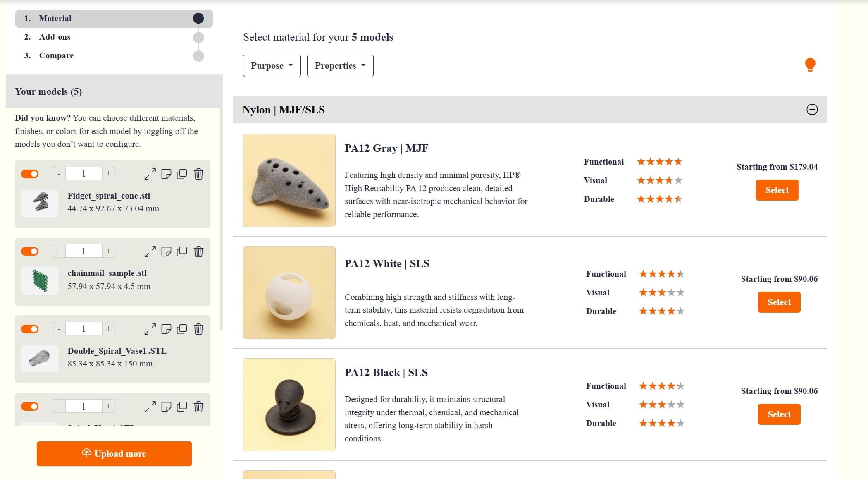
Task: Delete the Double_Spiral_Vase1.STL model
Action: (x=198, y=329)
